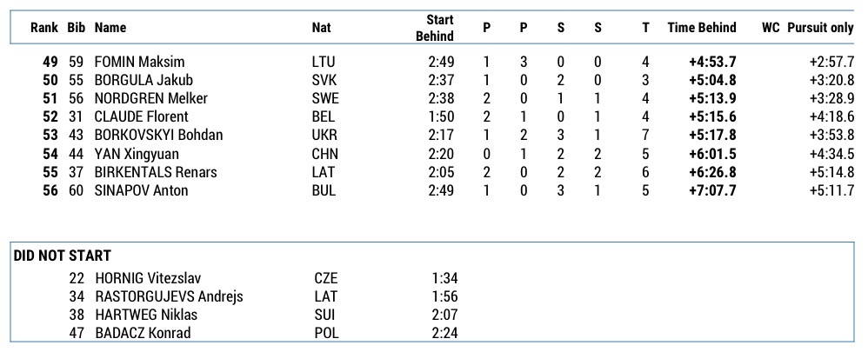The height and width of the screenshot is (352, 868).
Task: Click CLAUDE Florent in the results
Action: (141, 116)
